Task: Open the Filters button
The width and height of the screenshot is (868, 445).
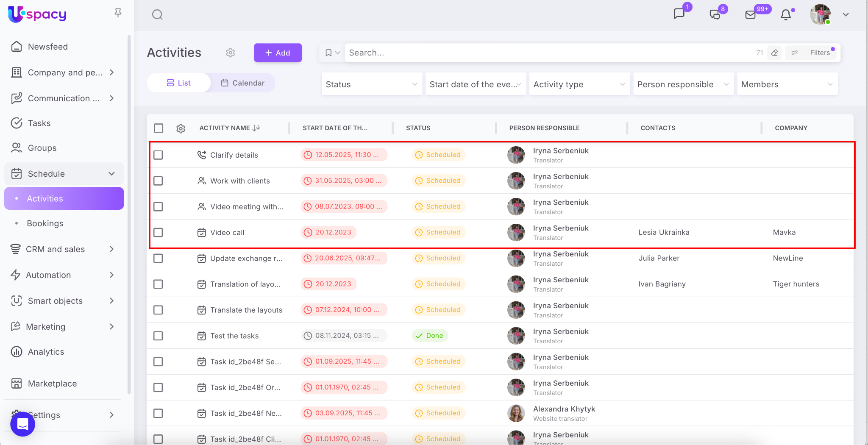Action: [814, 53]
